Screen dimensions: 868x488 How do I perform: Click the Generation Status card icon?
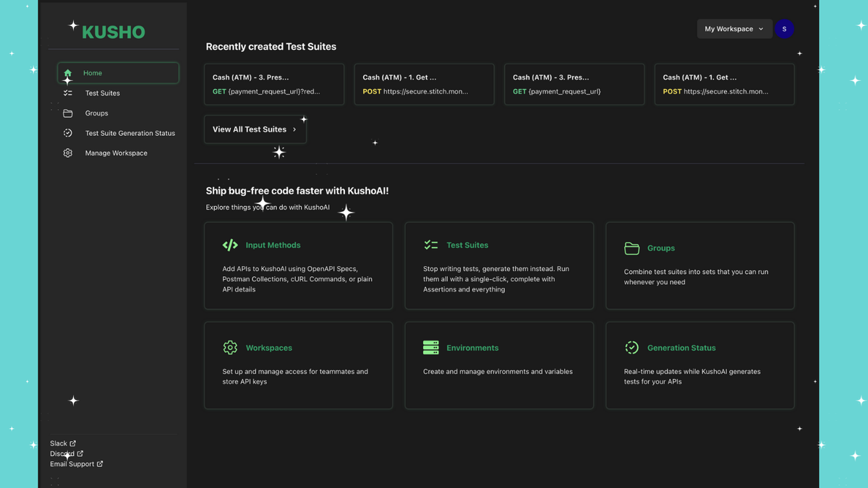pos(631,348)
